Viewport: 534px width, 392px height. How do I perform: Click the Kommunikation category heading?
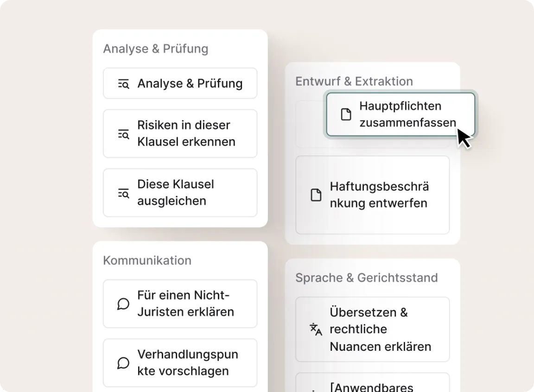(147, 260)
